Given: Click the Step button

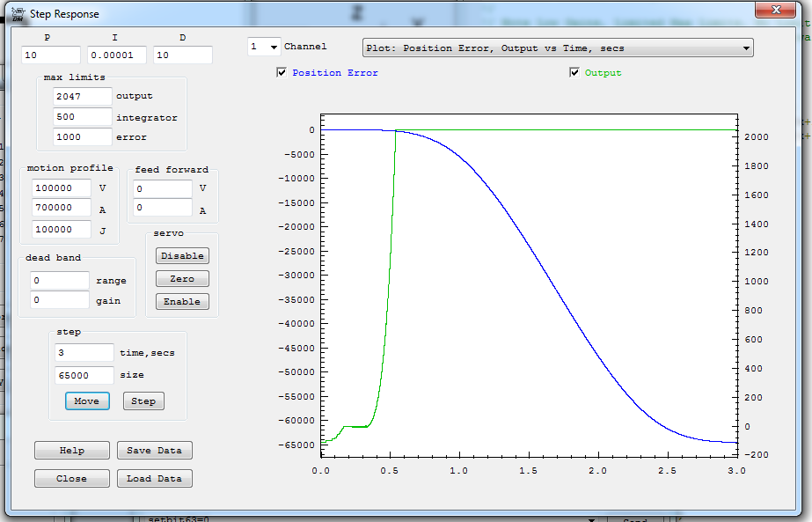Looking at the screenshot, I should click(143, 401).
